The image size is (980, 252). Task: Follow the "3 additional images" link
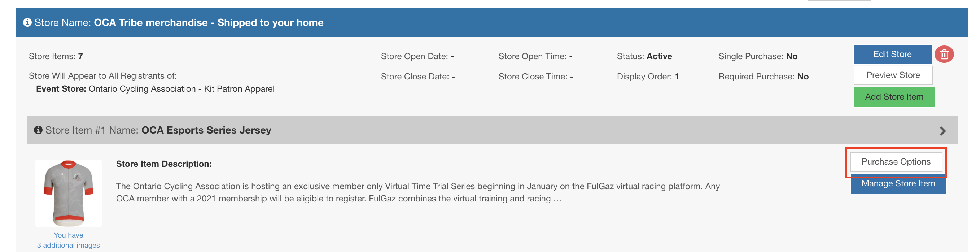point(69,245)
